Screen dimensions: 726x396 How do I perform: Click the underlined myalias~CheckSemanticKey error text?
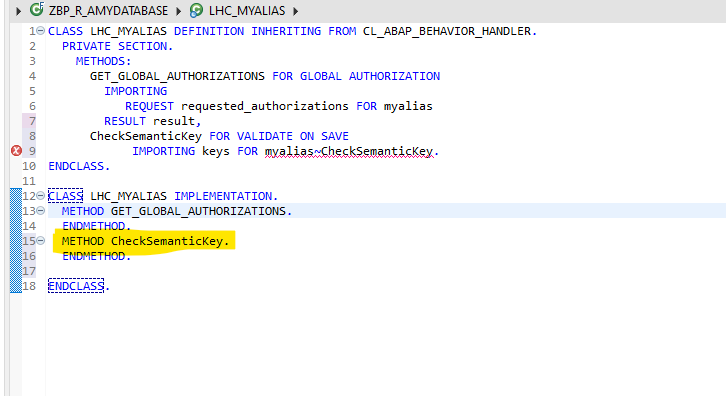(350, 151)
